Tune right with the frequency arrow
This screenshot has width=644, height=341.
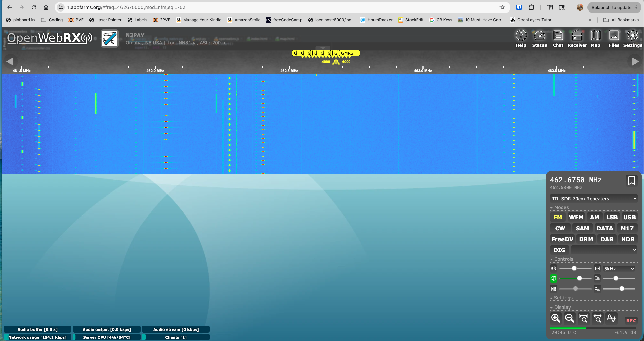pyautogui.click(x=635, y=61)
